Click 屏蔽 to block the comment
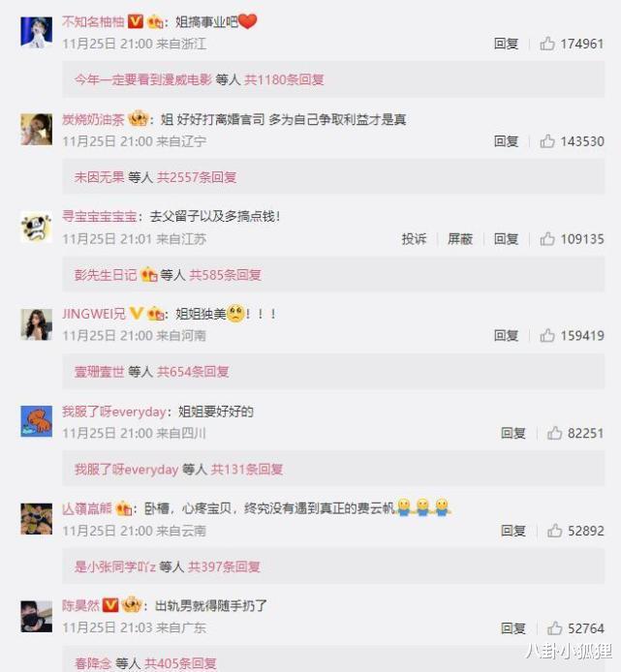The image size is (621, 672). (460, 239)
